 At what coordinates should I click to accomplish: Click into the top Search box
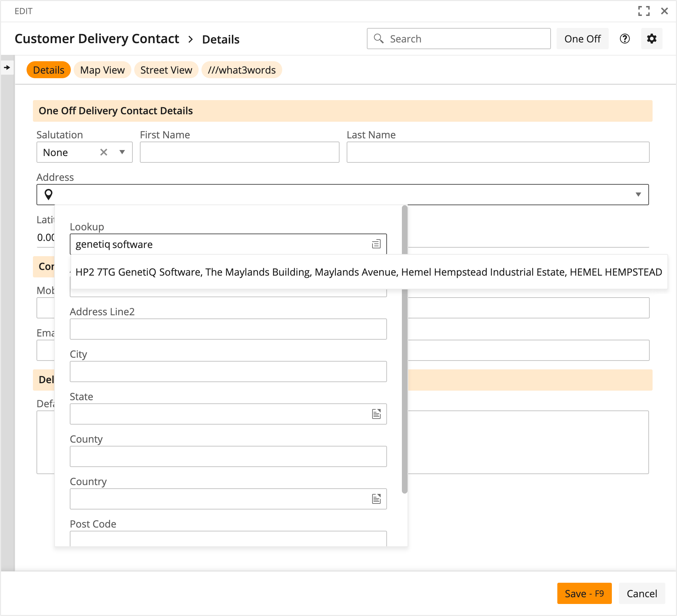pos(464,39)
